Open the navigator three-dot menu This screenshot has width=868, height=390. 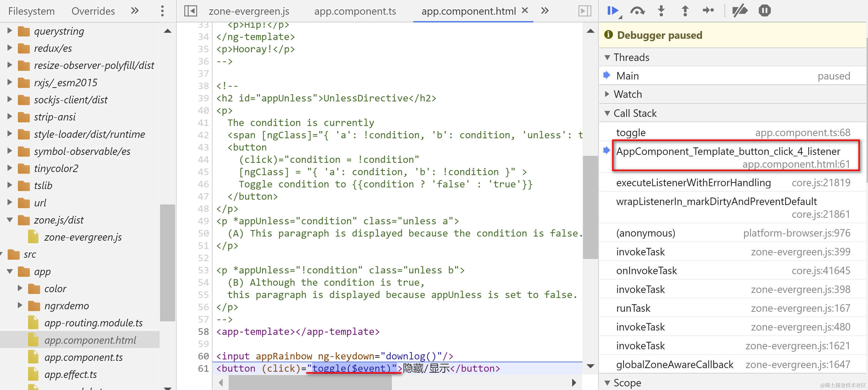(162, 11)
